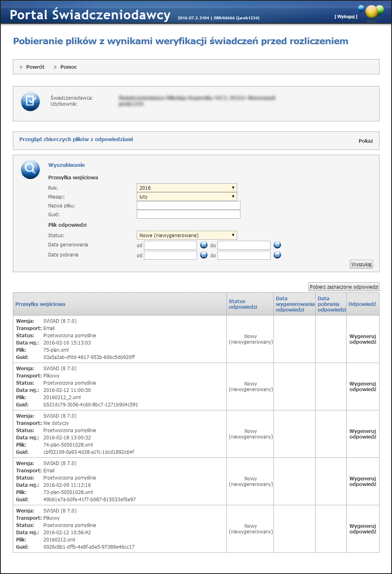Open the Rok year dropdown

[x=187, y=188]
